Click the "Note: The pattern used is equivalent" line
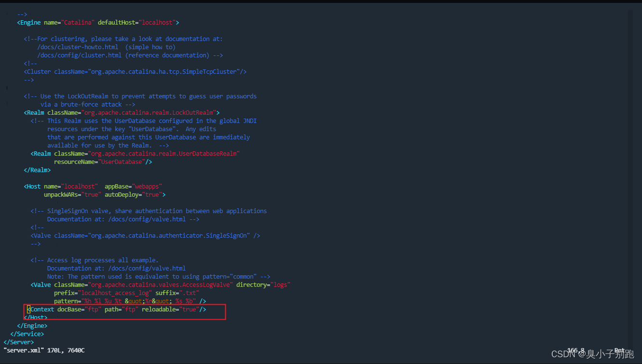This screenshot has height=364, width=642. coord(159,277)
